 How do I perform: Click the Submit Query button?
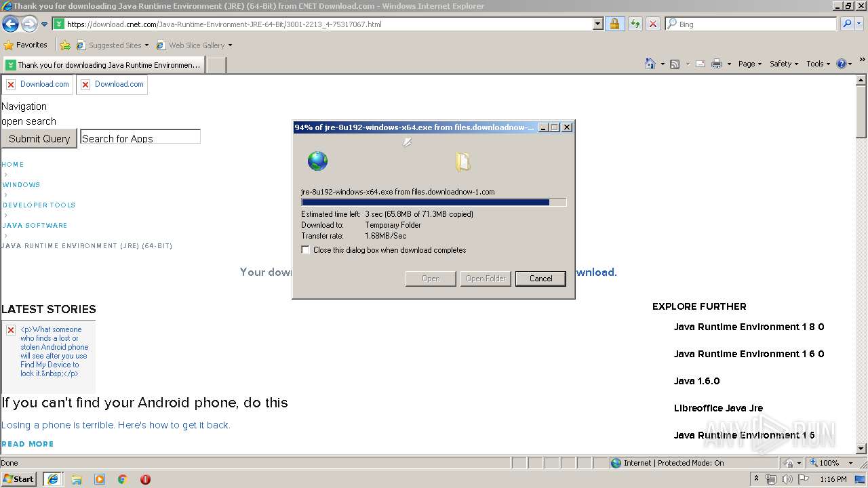(39, 138)
